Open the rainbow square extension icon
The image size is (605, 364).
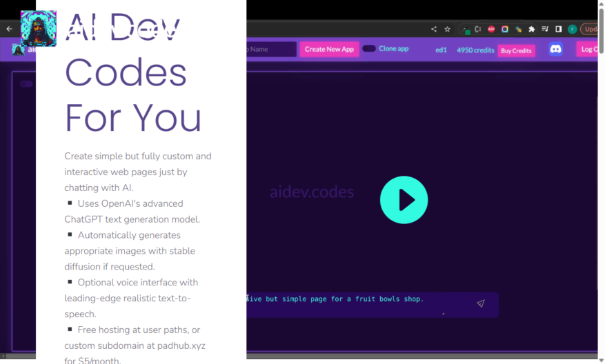tap(505, 29)
